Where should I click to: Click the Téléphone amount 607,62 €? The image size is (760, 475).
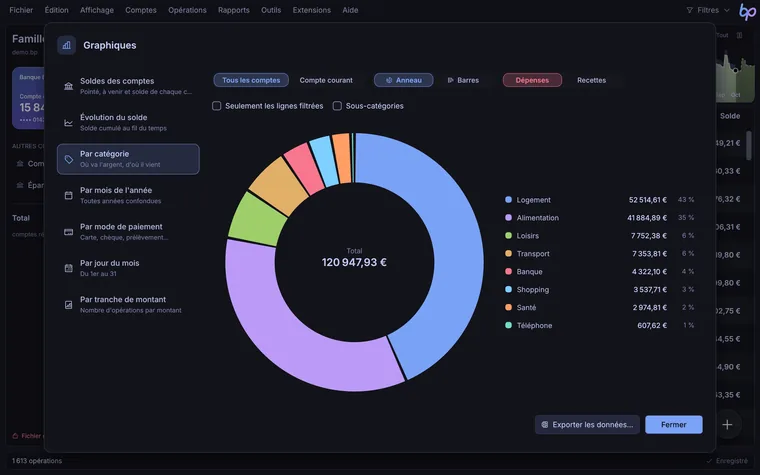tap(652, 325)
